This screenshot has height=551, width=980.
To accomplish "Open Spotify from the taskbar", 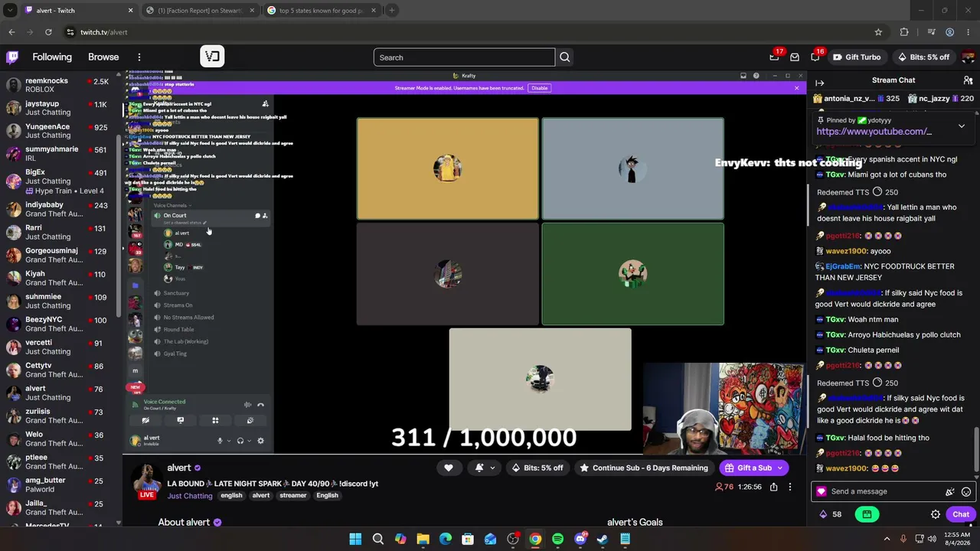I will (x=557, y=540).
